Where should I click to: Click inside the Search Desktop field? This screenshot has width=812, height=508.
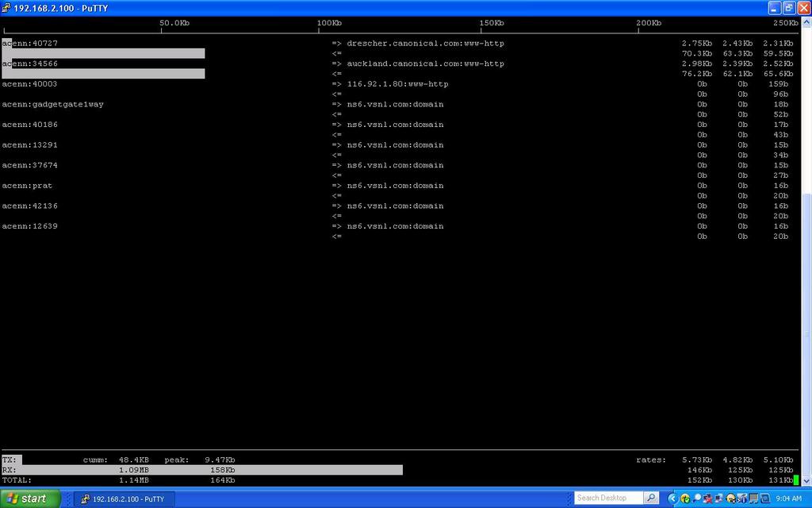(x=607, y=498)
